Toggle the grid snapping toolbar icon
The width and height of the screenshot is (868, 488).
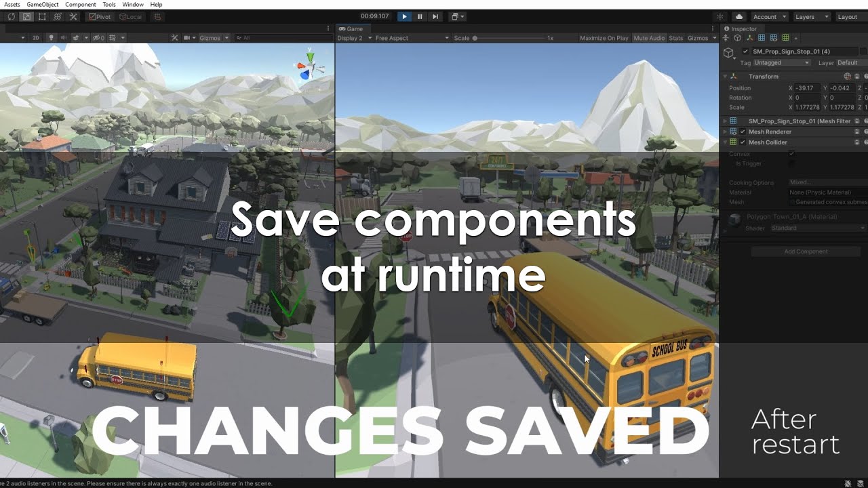[157, 17]
